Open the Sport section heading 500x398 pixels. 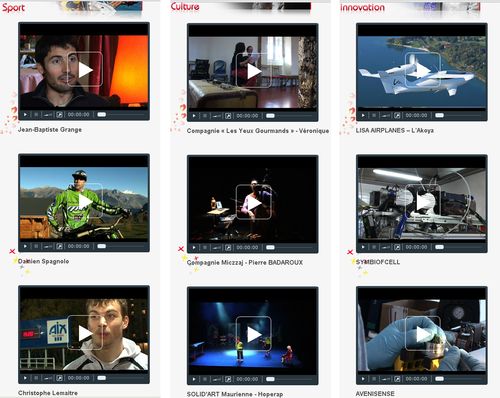[x=13, y=7]
